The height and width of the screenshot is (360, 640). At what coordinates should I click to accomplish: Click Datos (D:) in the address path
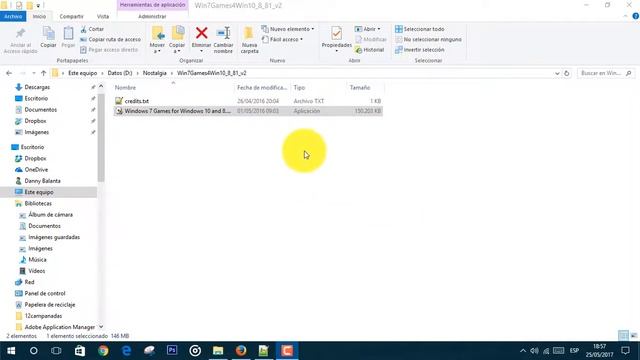pyautogui.click(x=120, y=73)
